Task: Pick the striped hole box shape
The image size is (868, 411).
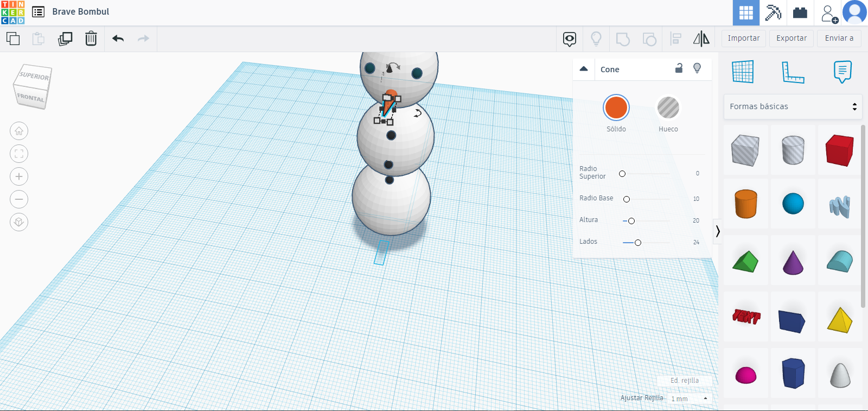Action: (745, 150)
